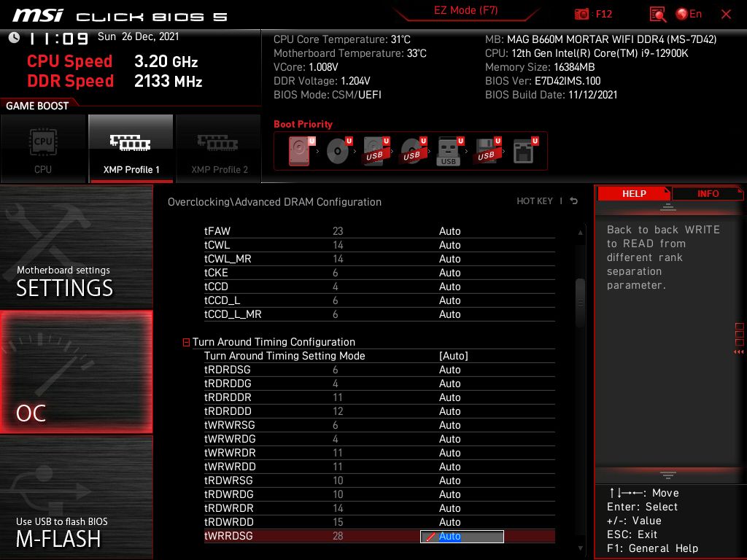The height and width of the screenshot is (560, 747).
Task: Toggle CPU Game Boost
Action: point(43,149)
